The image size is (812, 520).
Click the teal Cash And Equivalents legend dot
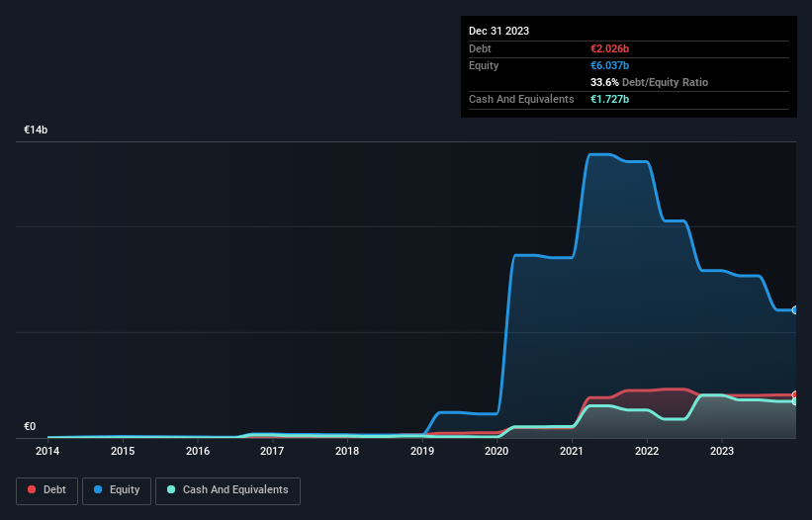[x=171, y=489]
